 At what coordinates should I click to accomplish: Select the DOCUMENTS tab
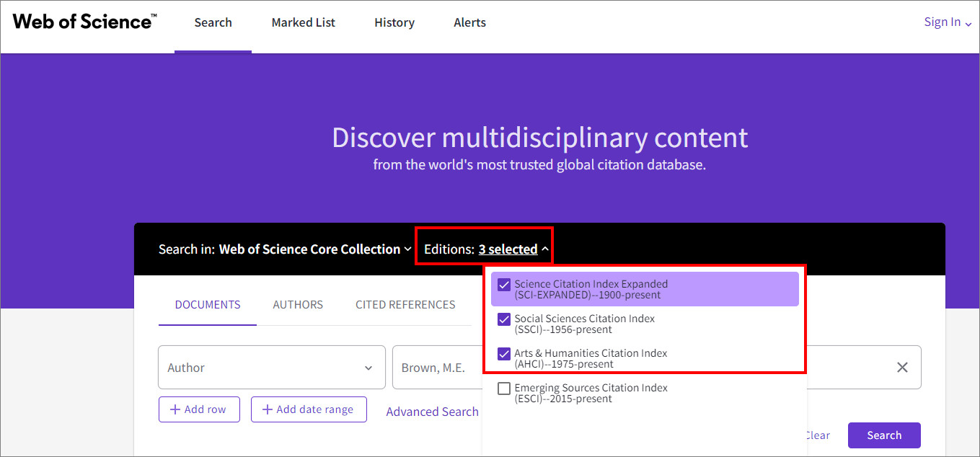208,305
